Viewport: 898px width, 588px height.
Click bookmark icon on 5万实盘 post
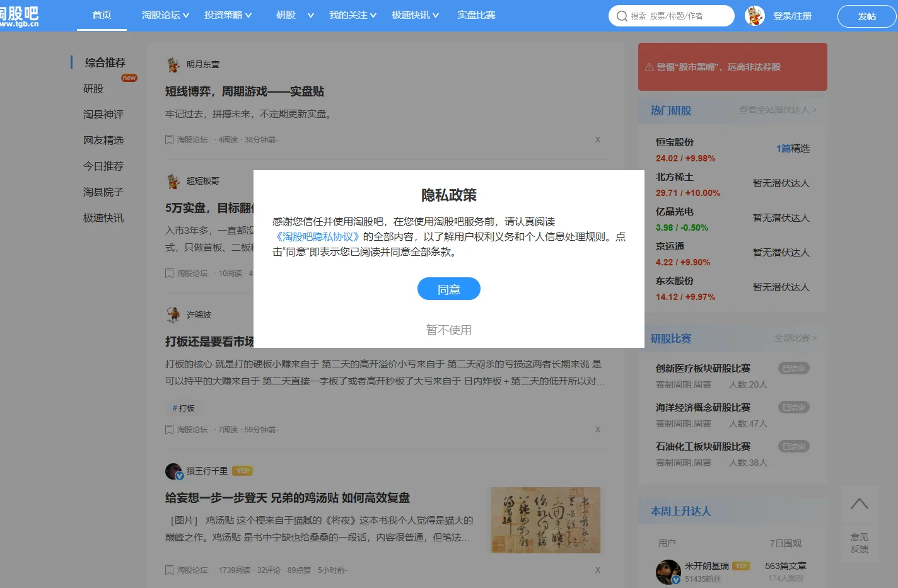(x=169, y=273)
